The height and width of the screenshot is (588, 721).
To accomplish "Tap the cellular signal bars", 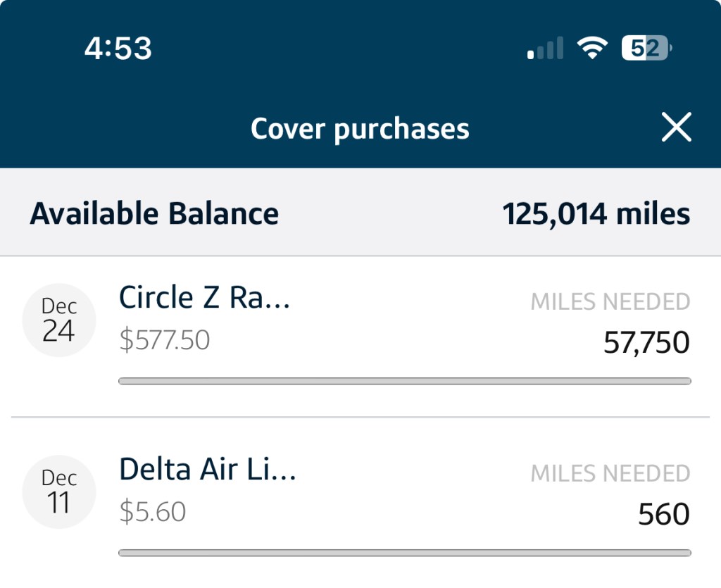I will [x=546, y=49].
